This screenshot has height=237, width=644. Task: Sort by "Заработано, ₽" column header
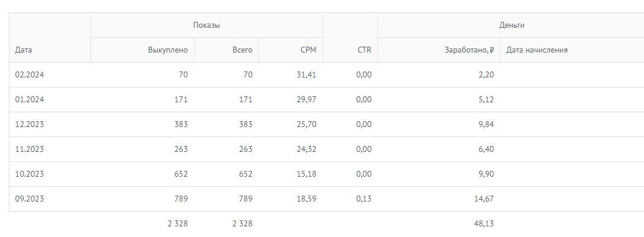pyautogui.click(x=469, y=50)
